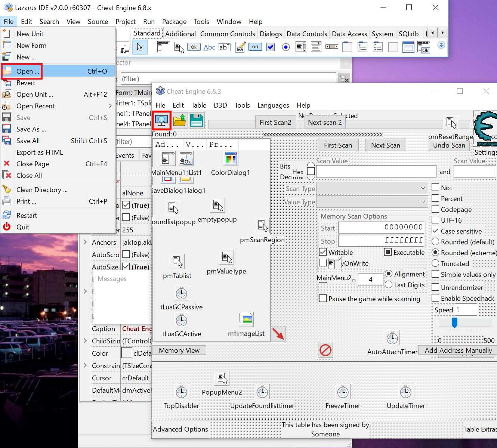Pick the TButton 'Ok' component icon

click(x=194, y=47)
